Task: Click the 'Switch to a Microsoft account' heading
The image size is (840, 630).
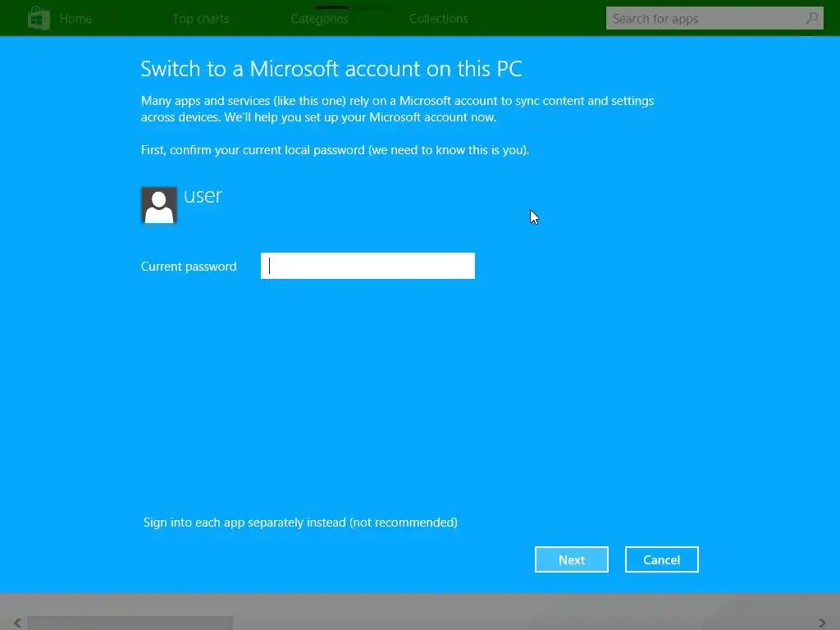Action: 331,69
